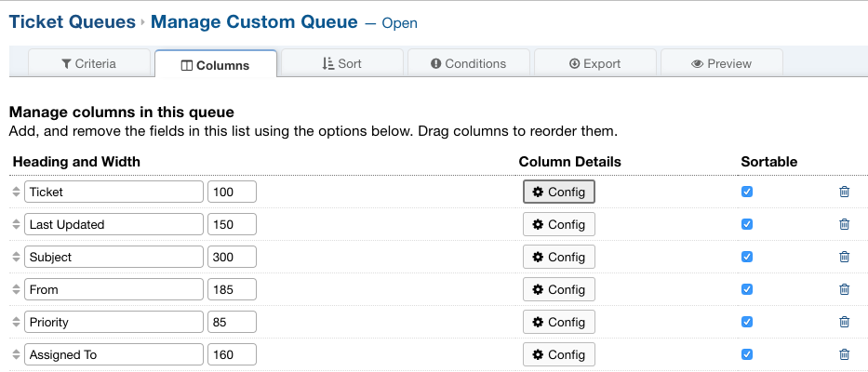
Task: Click the Sortable column header
Action: (x=768, y=162)
